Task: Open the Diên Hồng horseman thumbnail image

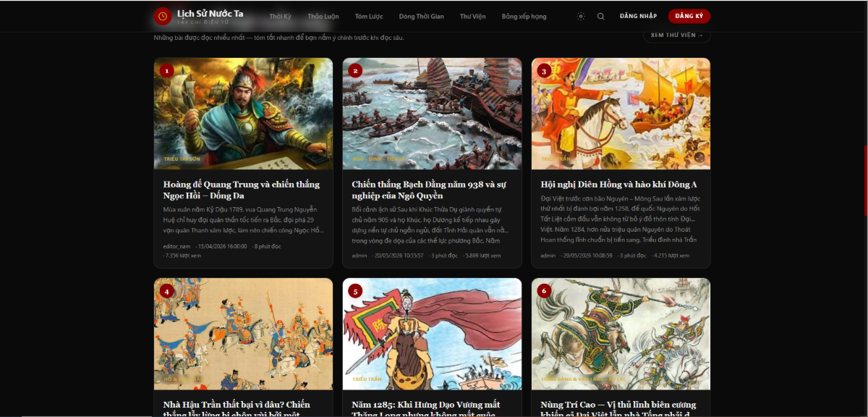Action: tap(621, 114)
